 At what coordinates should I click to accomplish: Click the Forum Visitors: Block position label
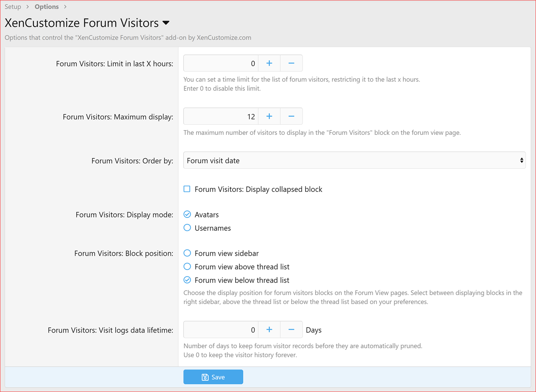124,253
